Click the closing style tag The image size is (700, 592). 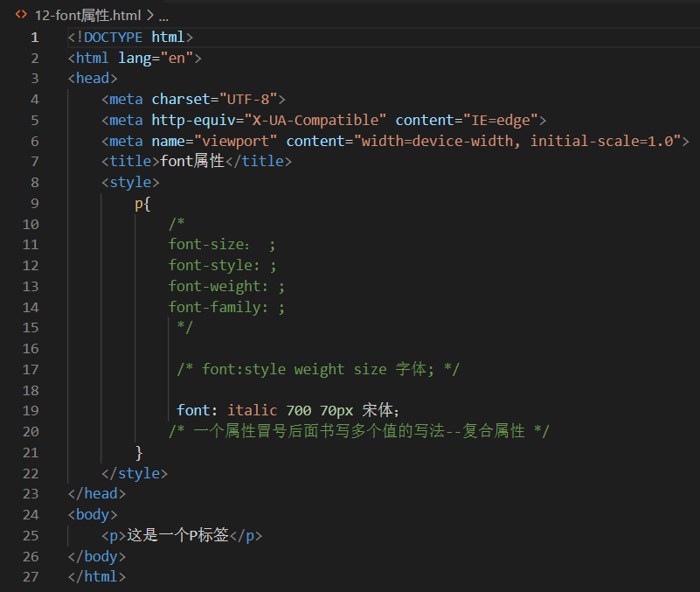pos(135,474)
